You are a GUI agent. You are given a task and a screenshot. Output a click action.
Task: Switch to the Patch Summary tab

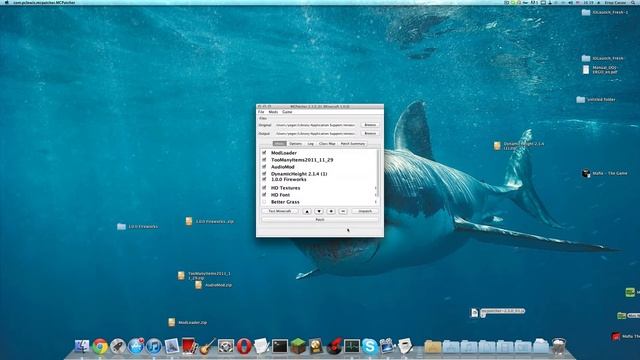click(353, 144)
